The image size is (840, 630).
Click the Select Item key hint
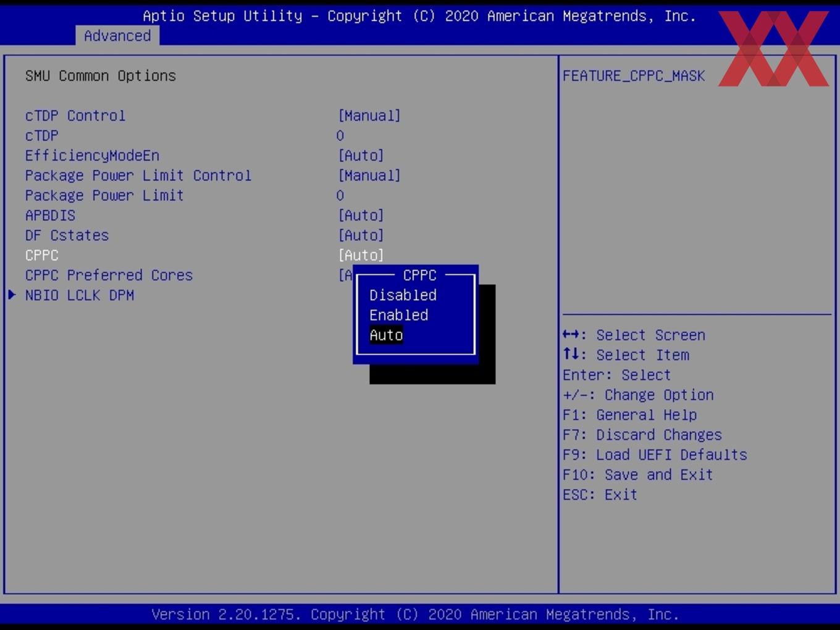click(626, 355)
